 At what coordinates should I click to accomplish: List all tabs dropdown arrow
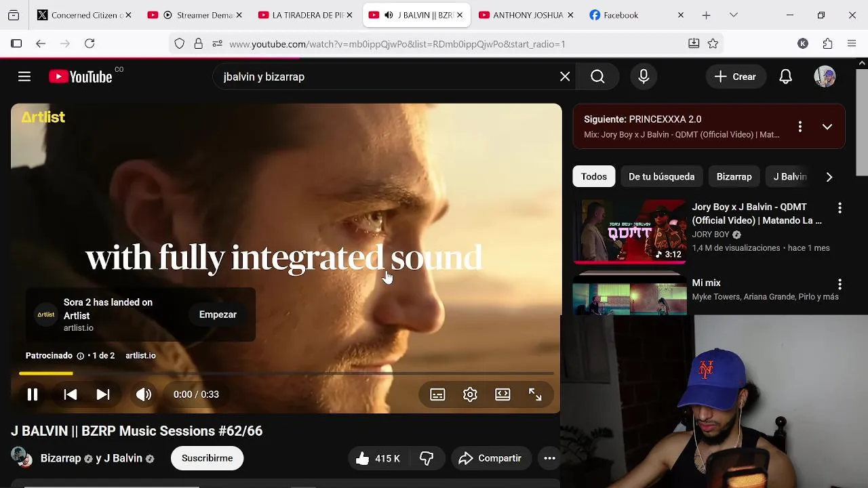733,15
